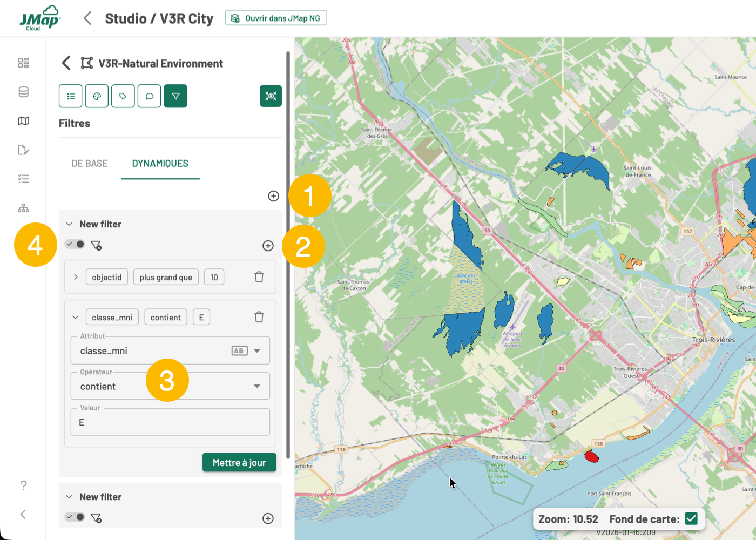Open the tooltip speech bubble settings
This screenshot has width=756, height=540.
[x=149, y=96]
